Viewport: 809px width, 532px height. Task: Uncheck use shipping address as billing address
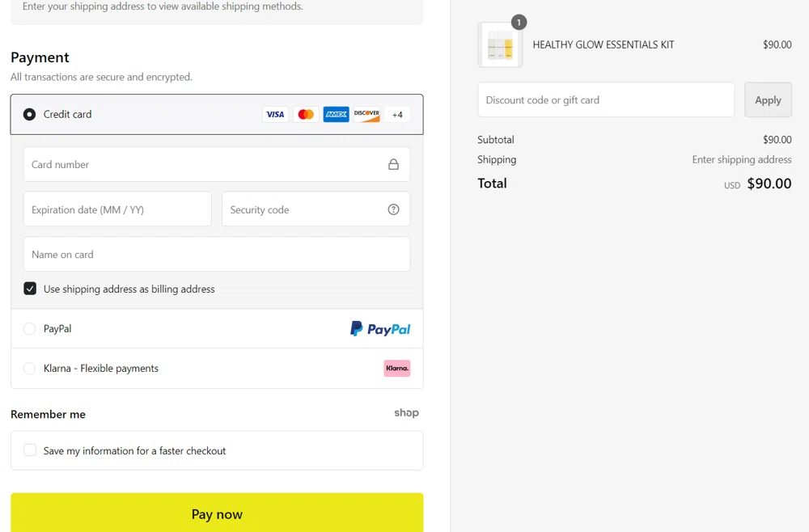30,288
